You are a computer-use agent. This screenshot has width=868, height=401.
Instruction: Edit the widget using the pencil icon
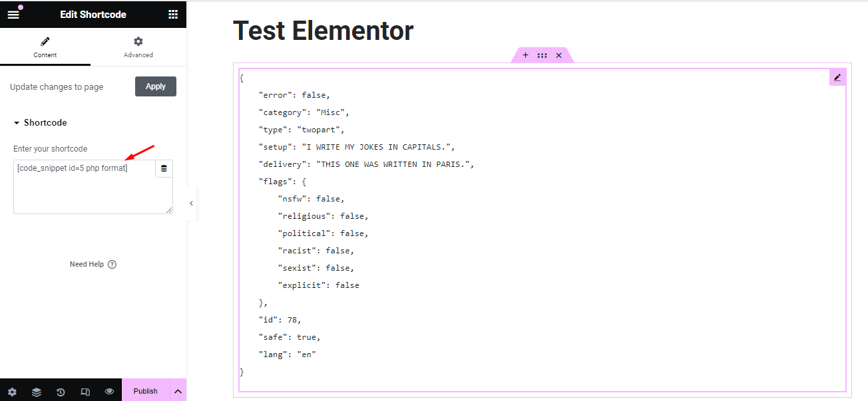click(x=837, y=76)
